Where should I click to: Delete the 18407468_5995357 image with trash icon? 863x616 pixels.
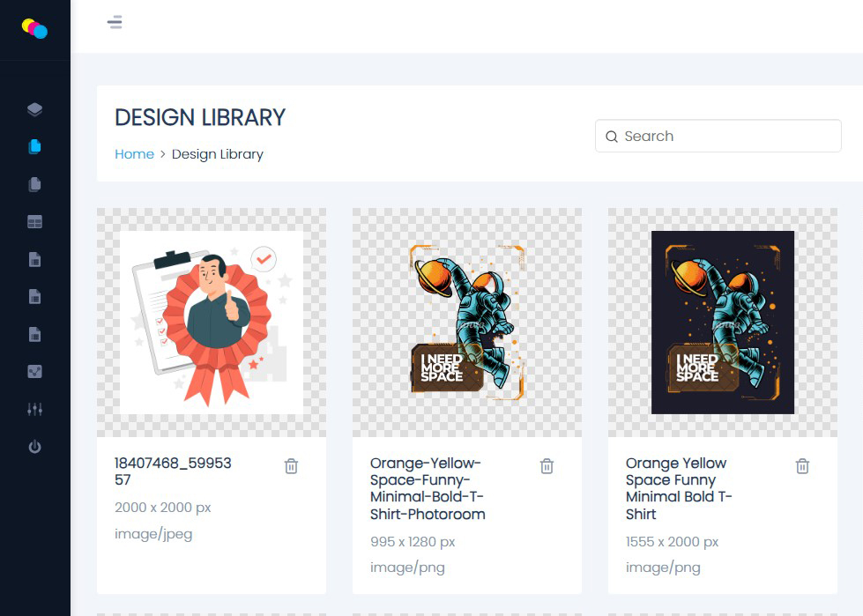click(291, 466)
